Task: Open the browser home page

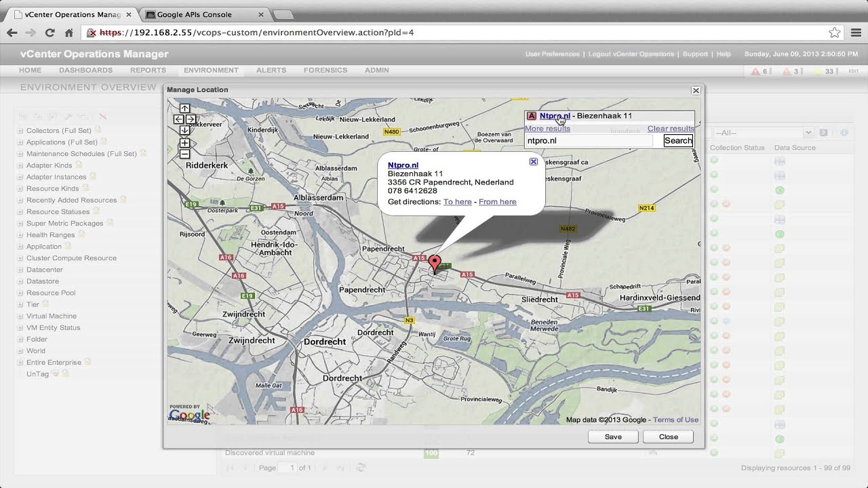Action: pyautogui.click(x=68, y=33)
